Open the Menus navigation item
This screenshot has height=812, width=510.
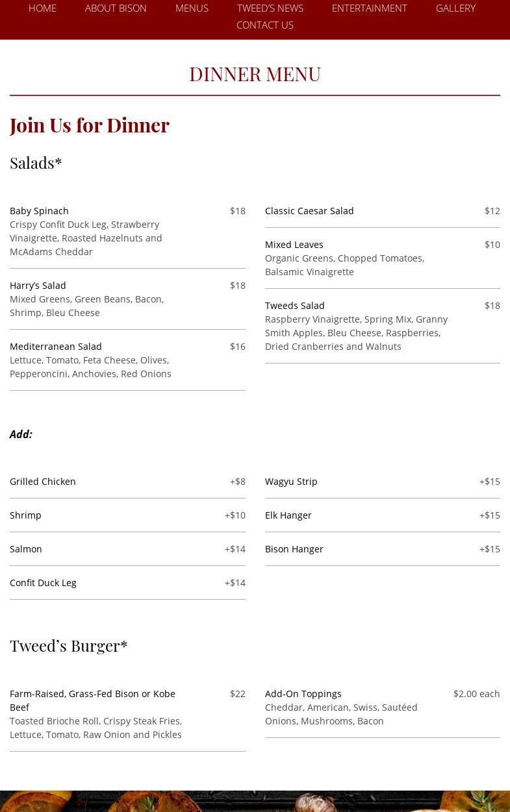(x=192, y=8)
